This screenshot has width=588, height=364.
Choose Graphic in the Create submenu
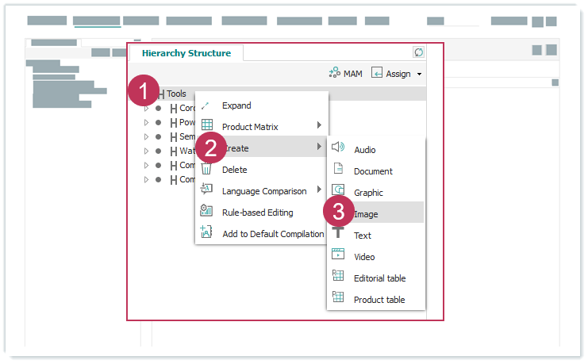pos(368,193)
